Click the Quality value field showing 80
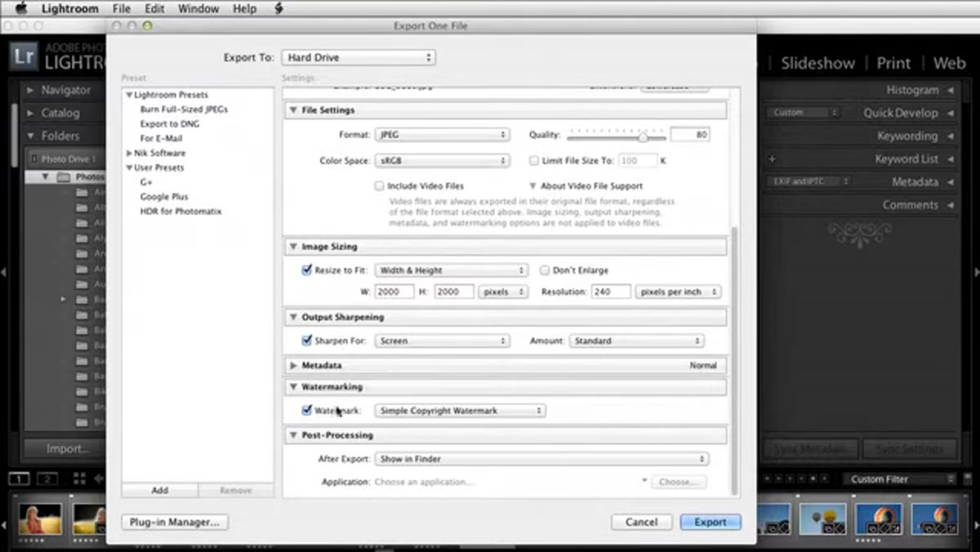This screenshot has width=980, height=552. (689, 136)
